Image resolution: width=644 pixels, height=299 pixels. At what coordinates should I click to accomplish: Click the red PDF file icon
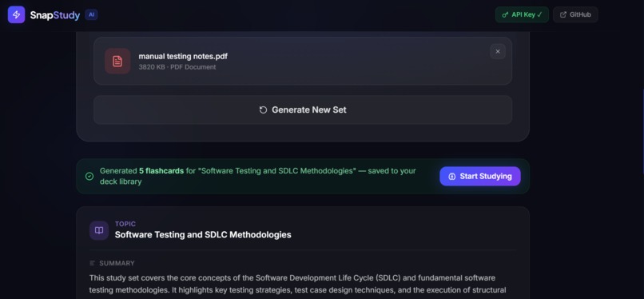tap(117, 62)
